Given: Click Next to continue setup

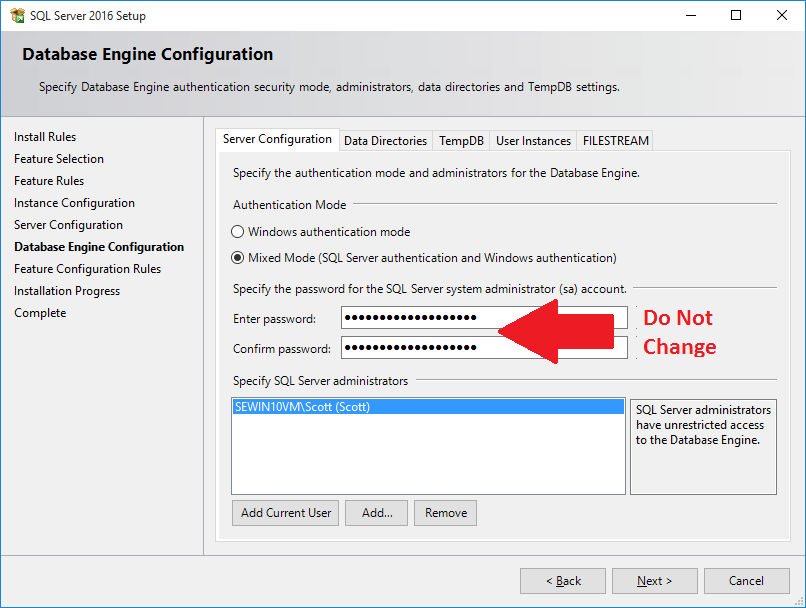Looking at the screenshot, I should pyautogui.click(x=654, y=580).
